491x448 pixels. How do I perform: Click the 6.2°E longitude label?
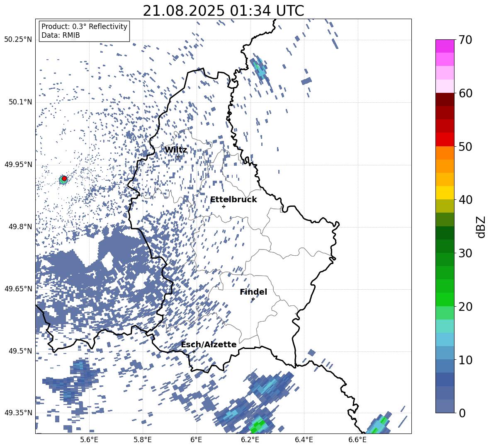tap(250, 440)
